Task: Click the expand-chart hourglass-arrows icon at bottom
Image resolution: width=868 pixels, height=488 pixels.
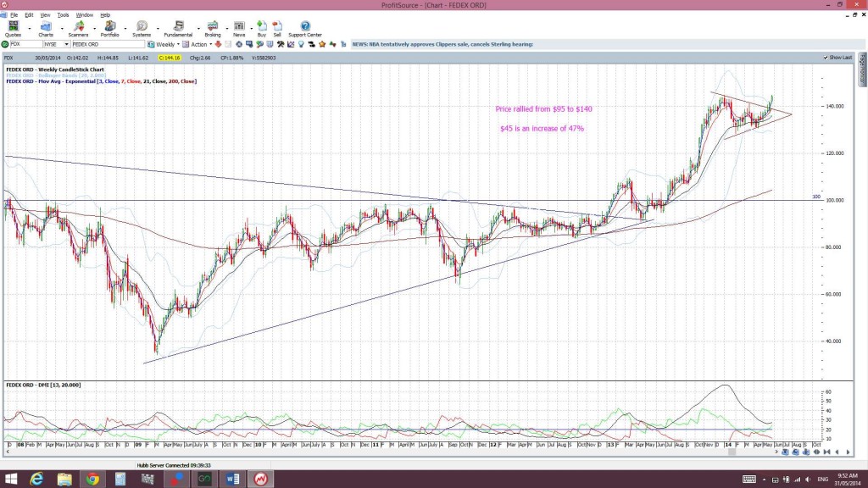Action: [827, 452]
